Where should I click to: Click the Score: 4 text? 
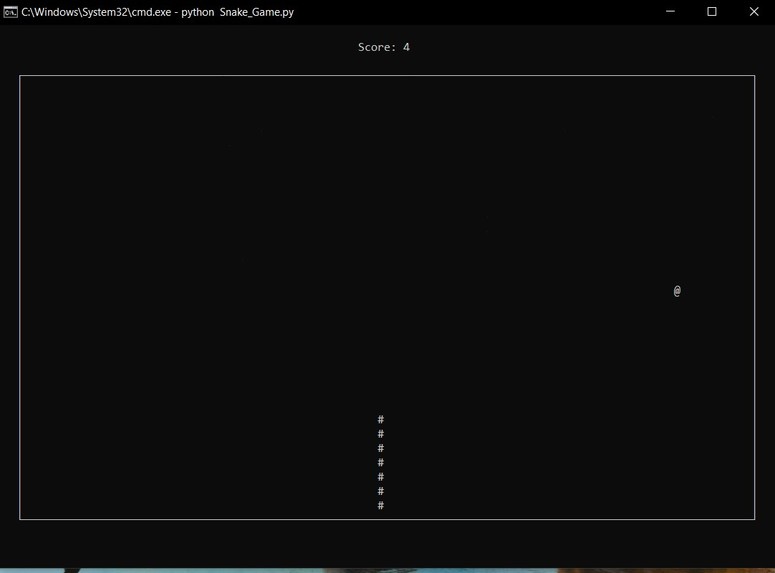point(384,47)
